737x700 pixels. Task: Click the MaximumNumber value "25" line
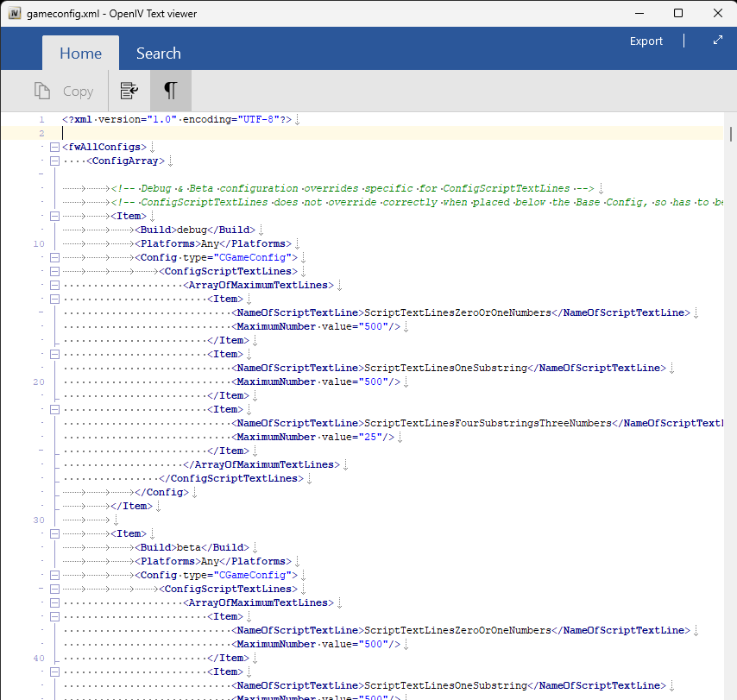point(315,437)
